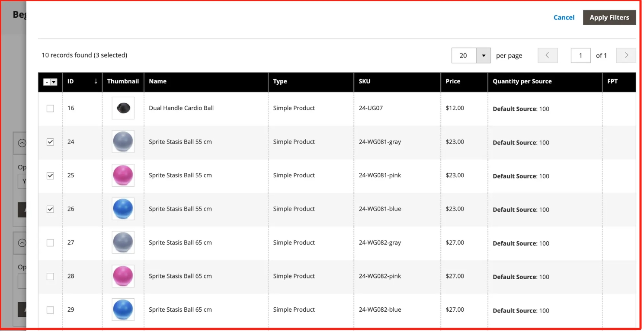
Task: Sort the table by Name column
Action: (x=158, y=81)
